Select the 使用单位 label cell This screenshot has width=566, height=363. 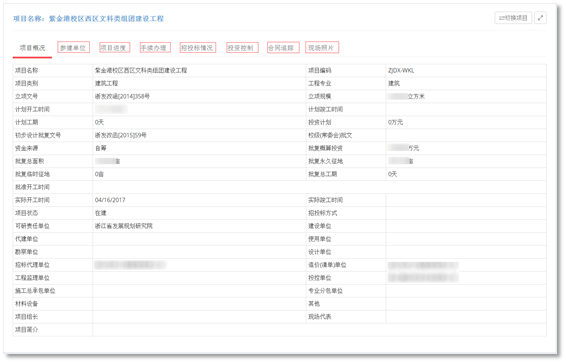click(346, 239)
